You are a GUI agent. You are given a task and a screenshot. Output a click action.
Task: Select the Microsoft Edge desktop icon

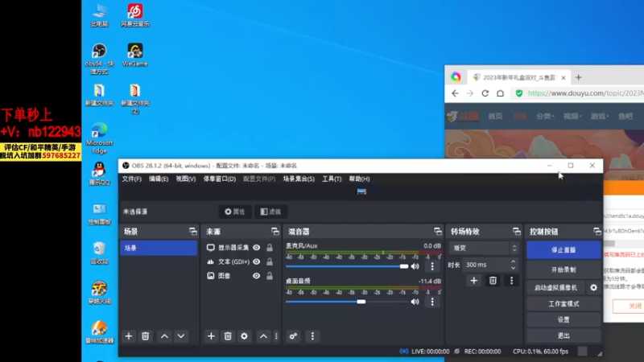[99, 138]
